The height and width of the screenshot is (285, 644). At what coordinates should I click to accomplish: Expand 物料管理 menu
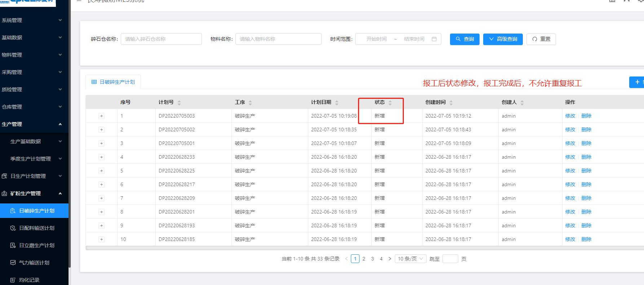coord(34,55)
